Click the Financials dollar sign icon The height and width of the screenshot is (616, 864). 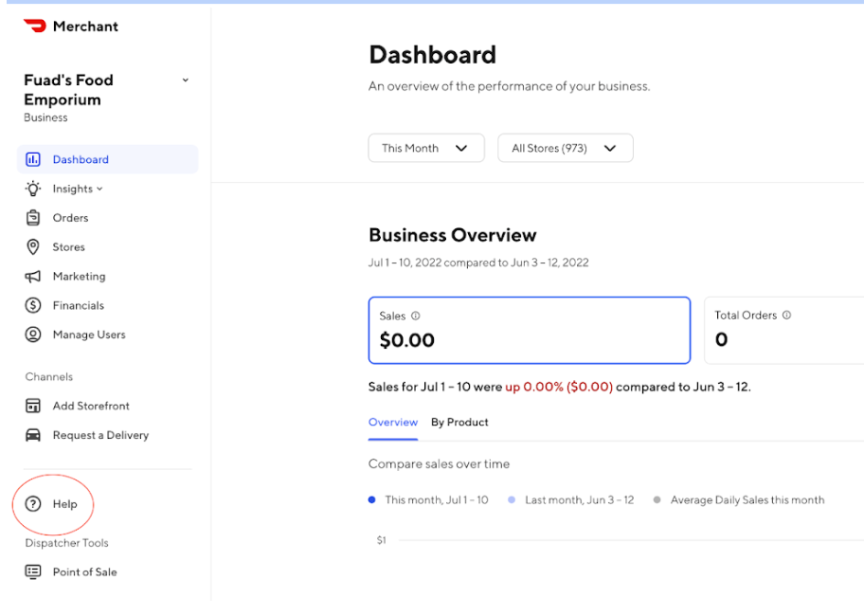click(x=33, y=306)
